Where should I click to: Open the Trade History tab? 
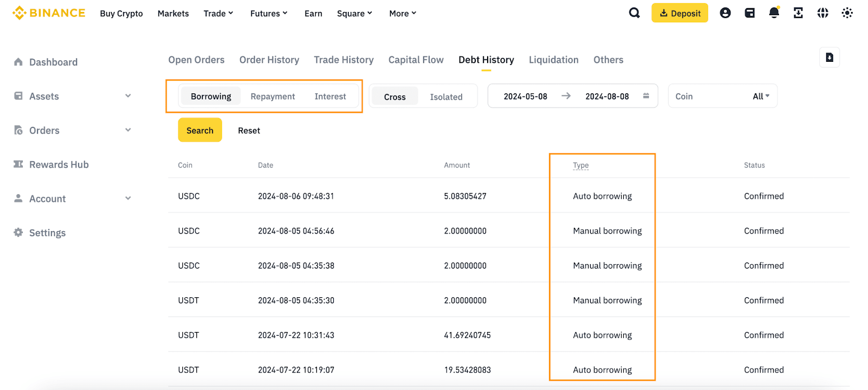(344, 60)
